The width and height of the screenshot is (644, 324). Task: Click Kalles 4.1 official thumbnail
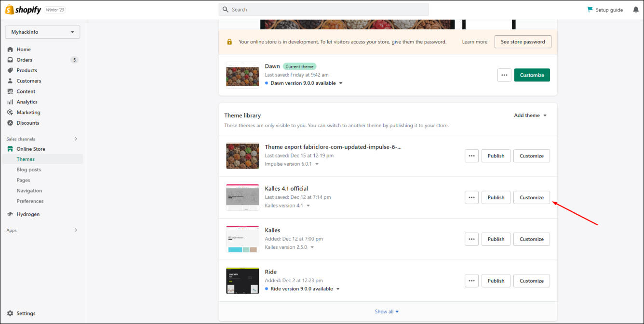(x=242, y=197)
